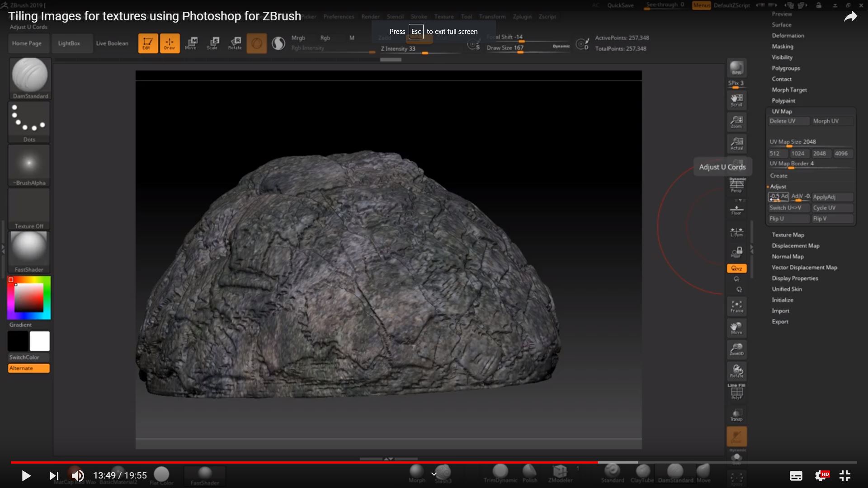Toggle the lock camera icon
The height and width of the screenshot is (488, 868).
[x=736, y=252]
